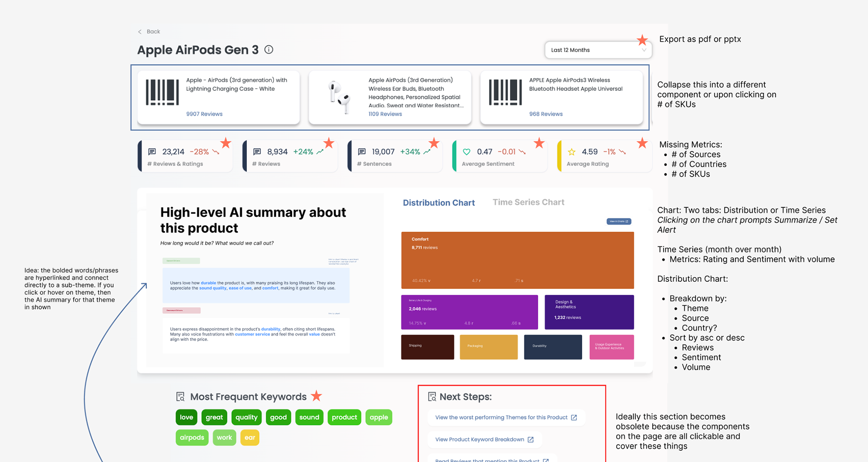This screenshot has width=868, height=462.
Task: Select the 'work' keyword chip
Action: click(224, 438)
